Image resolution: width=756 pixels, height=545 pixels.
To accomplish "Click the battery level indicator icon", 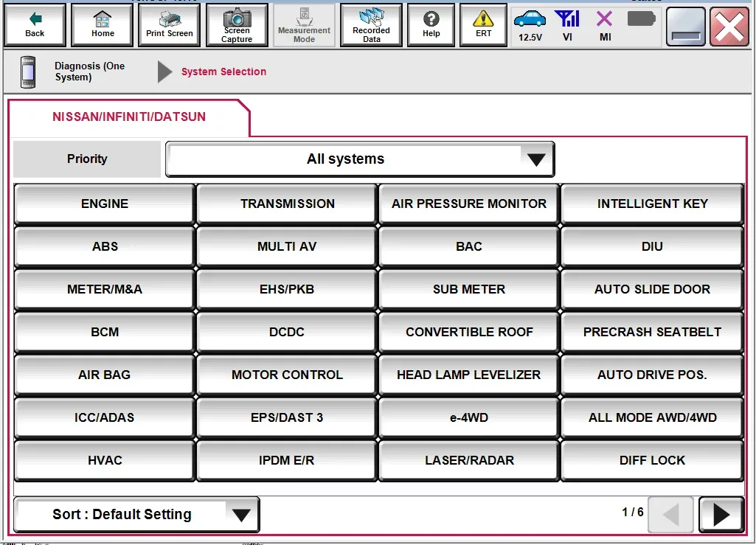I will (x=641, y=19).
